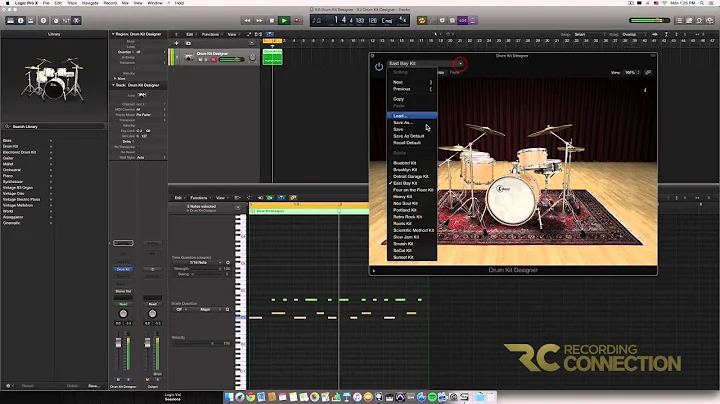
Task: Select the green MIDI region in tracks area
Action: (x=272, y=56)
